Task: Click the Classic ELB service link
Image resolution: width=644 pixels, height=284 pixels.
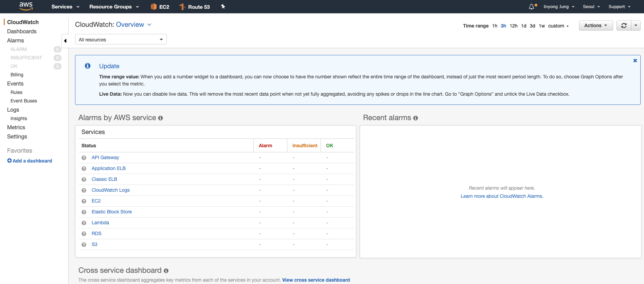Action: coord(104,179)
